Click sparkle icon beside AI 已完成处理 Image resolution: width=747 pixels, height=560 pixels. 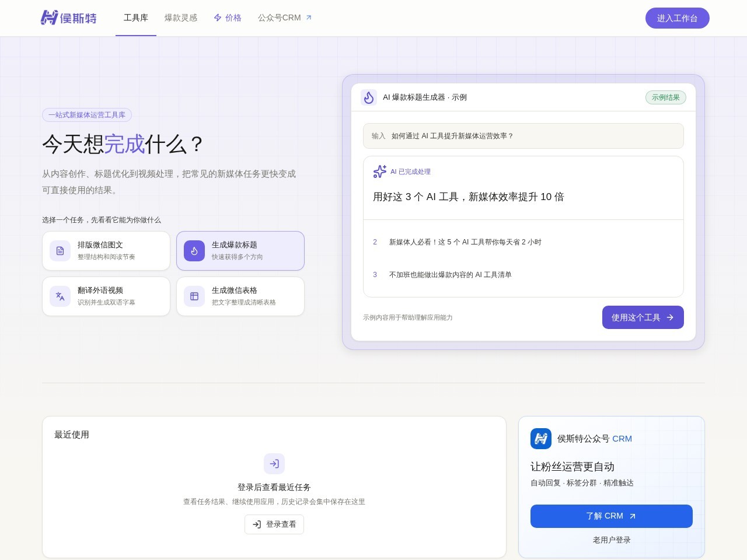click(380, 171)
